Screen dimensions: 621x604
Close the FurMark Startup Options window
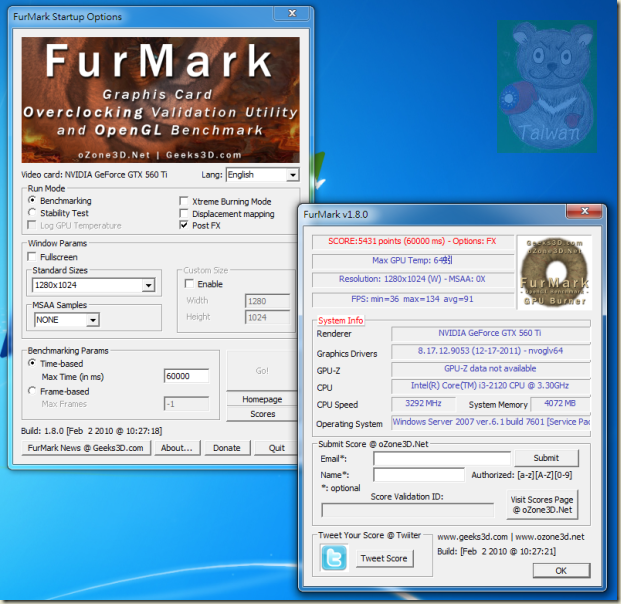click(292, 13)
